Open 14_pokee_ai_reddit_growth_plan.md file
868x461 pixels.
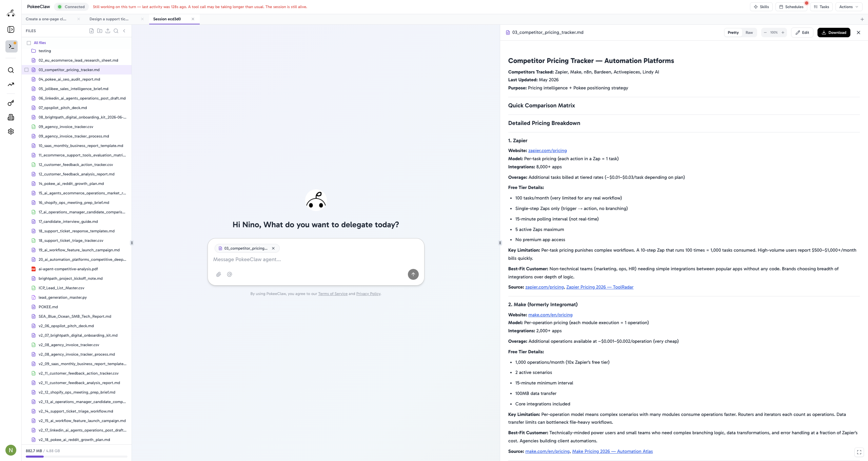(x=71, y=184)
